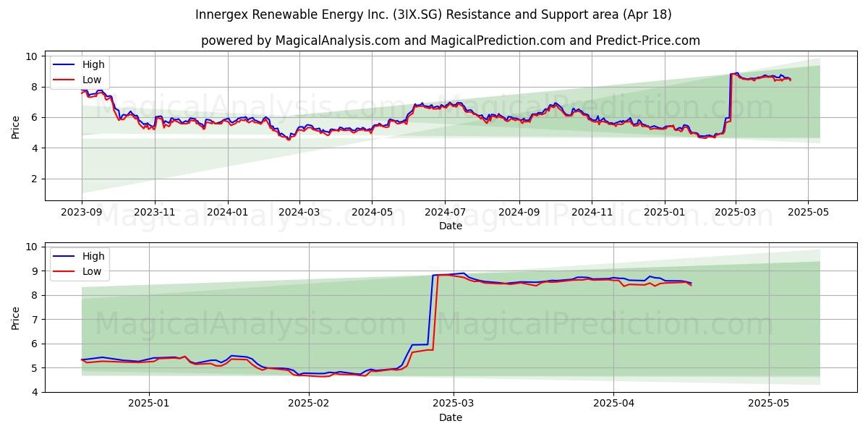Click the '4' y-axis tick of bottom chart
Image resolution: width=868 pixels, height=434 pixels.
[34, 392]
